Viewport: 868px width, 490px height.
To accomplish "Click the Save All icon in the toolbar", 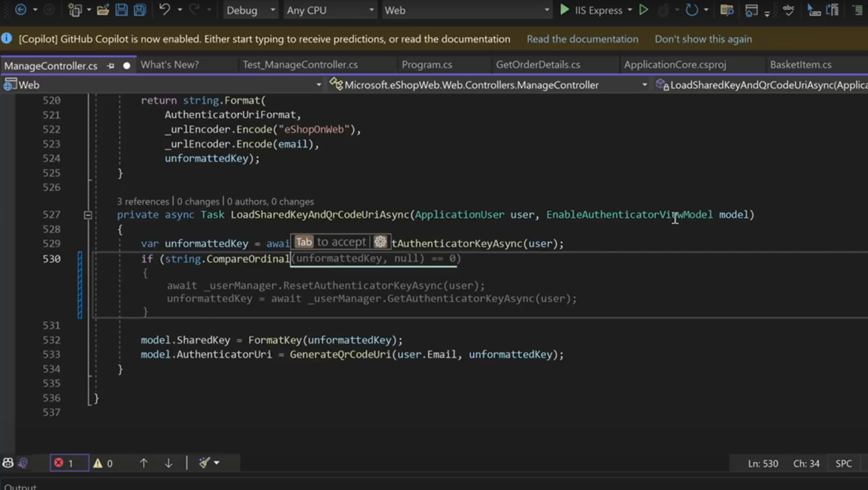I will [x=139, y=10].
